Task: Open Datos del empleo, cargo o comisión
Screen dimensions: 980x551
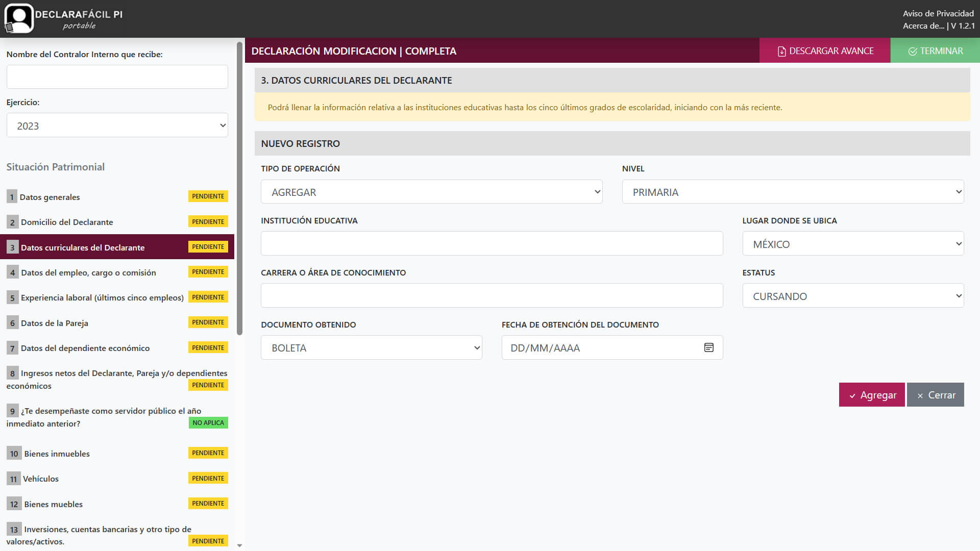Action: click(117, 272)
